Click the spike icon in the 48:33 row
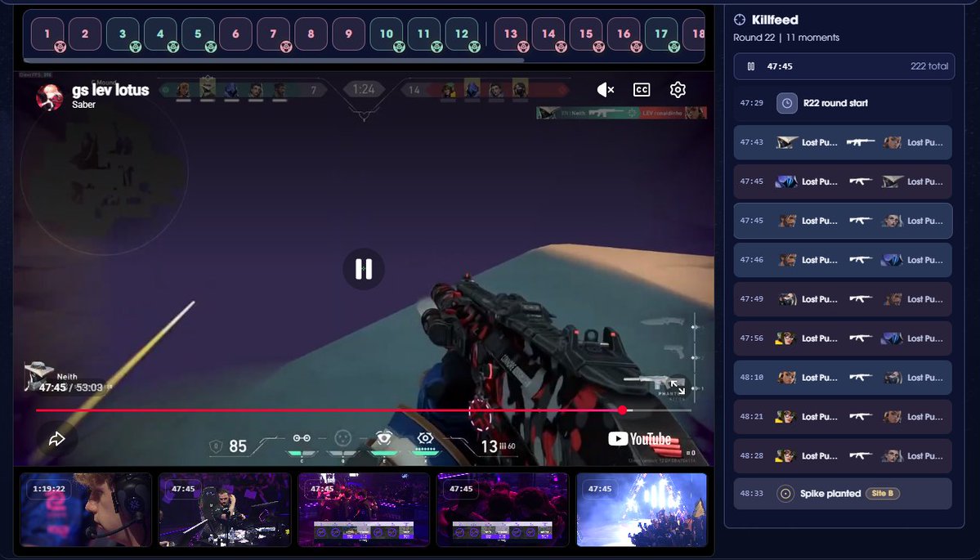 pos(785,494)
